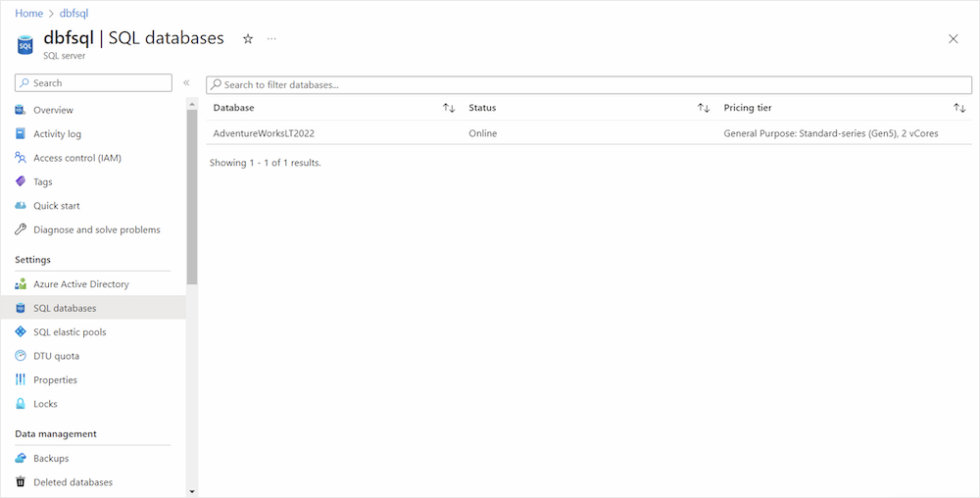Click the sidebar scrollbar thumb

(x=192, y=197)
